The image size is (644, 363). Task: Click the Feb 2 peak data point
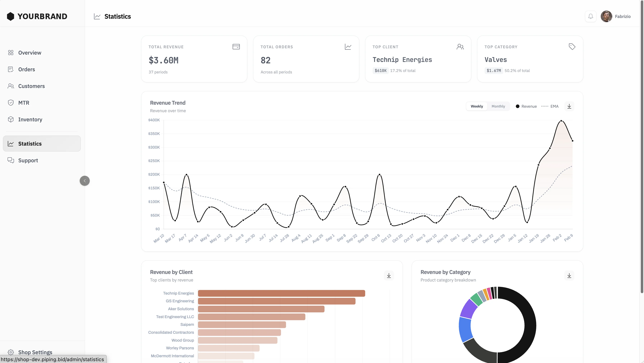561,121
